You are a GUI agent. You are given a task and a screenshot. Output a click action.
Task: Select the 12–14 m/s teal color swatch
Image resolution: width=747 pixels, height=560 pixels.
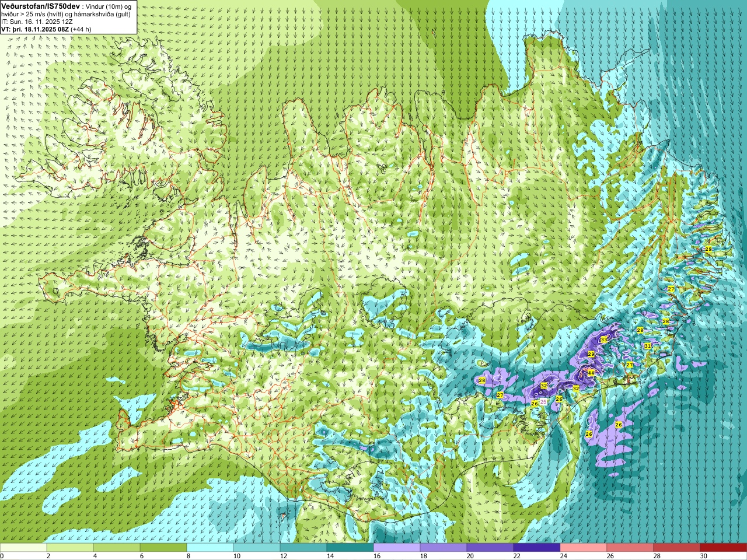tap(303, 548)
